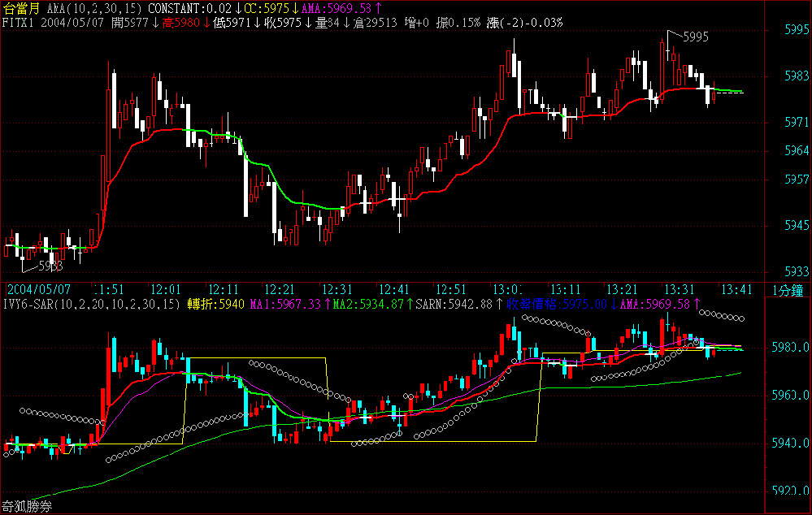Click the date 2004/05/07 beside FITX1
The width and height of the screenshot is (812, 515).
coord(72,22)
